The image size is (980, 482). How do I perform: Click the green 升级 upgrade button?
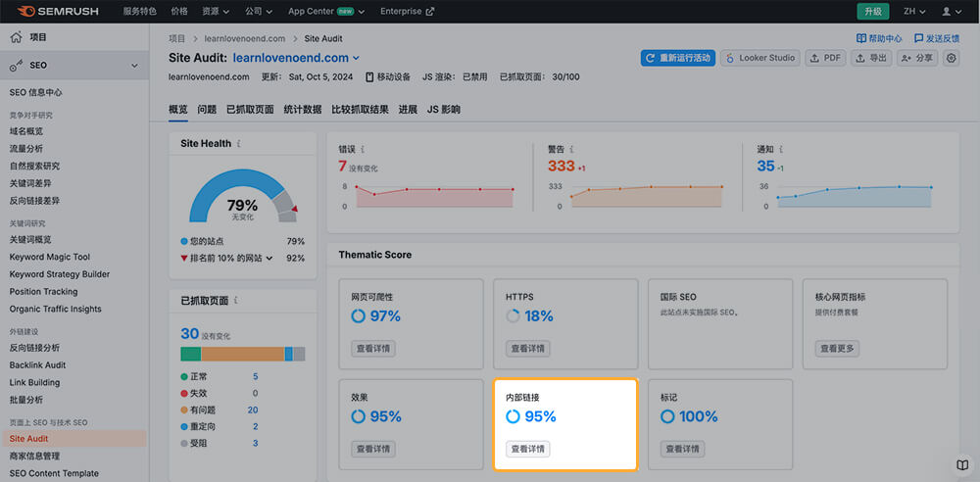872,11
